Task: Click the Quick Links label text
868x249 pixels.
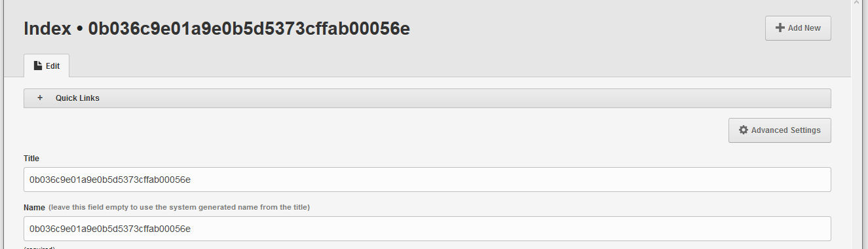Action: (77, 98)
